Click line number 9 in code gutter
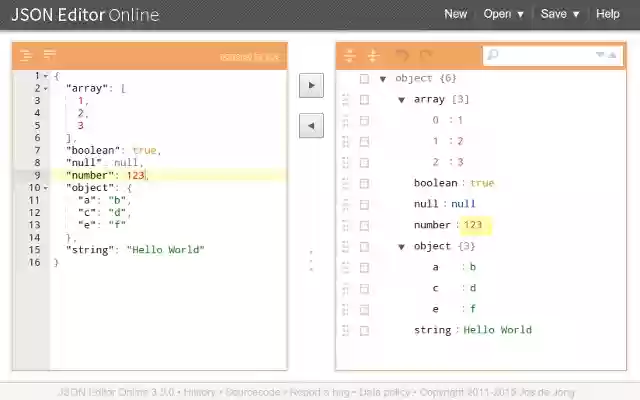 [x=37, y=176]
